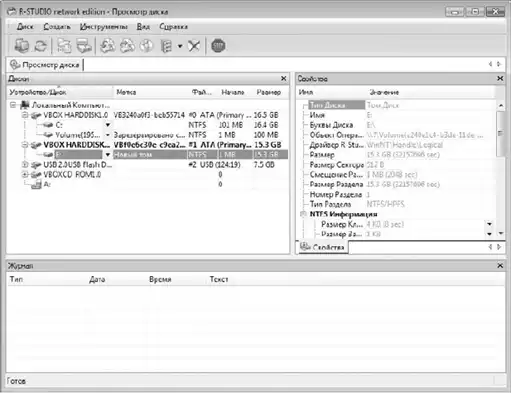Click the scan disk toolbar icon

(84, 46)
